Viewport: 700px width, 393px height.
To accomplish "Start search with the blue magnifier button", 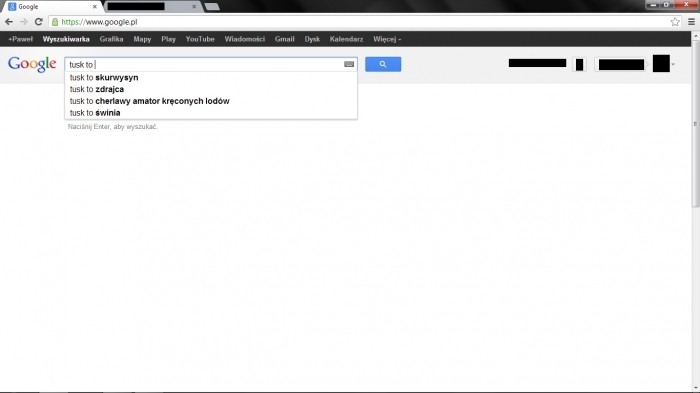I will [383, 64].
